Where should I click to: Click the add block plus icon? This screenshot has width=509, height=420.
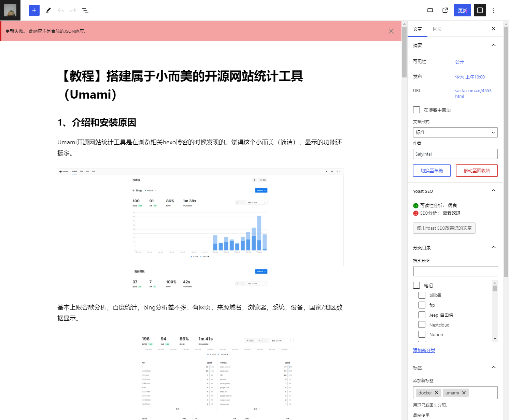[34, 10]
